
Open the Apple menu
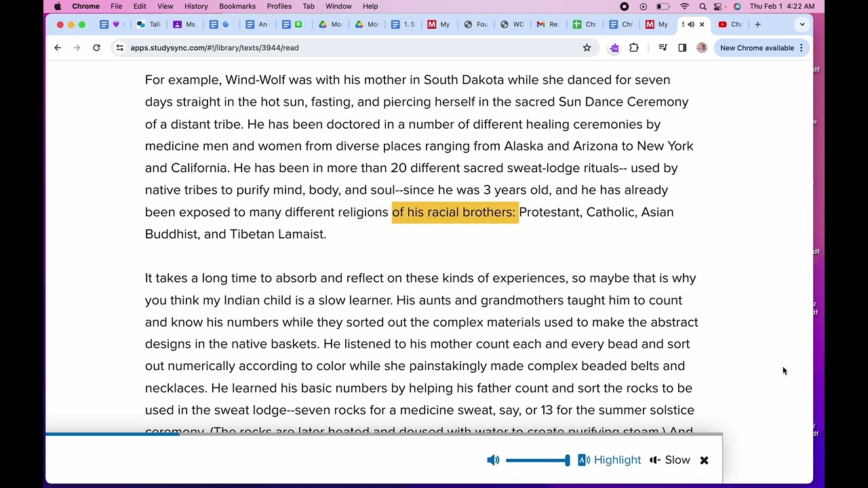[x=58, y=6]
